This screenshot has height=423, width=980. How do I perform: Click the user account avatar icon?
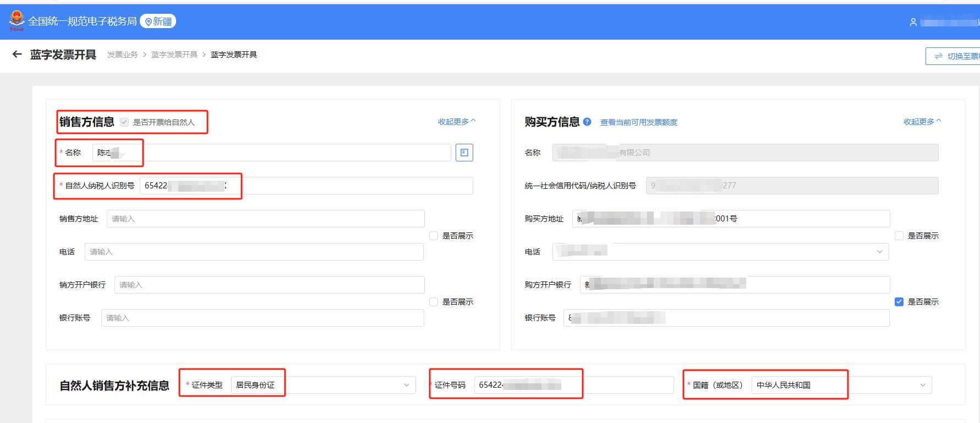913,23
